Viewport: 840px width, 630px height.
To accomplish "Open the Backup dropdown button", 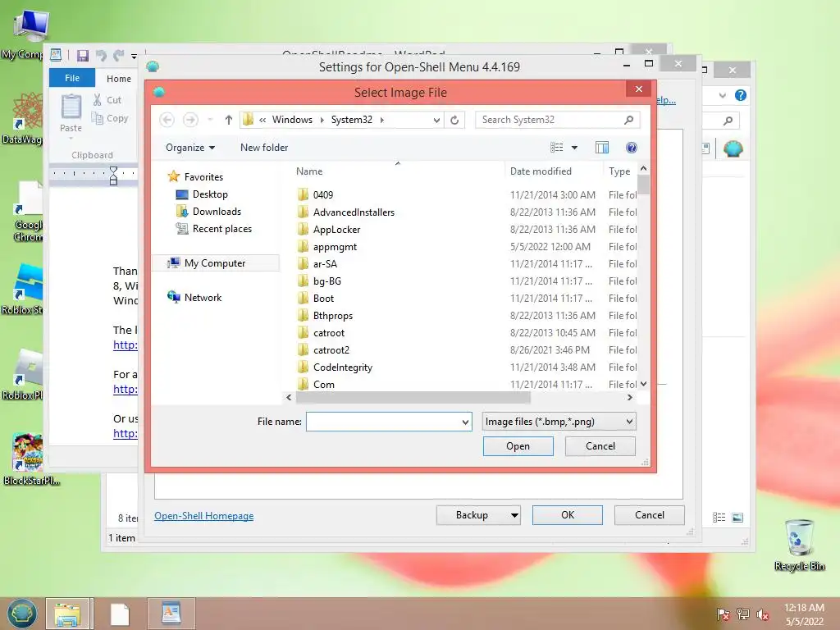I will (x=514, y=515).
